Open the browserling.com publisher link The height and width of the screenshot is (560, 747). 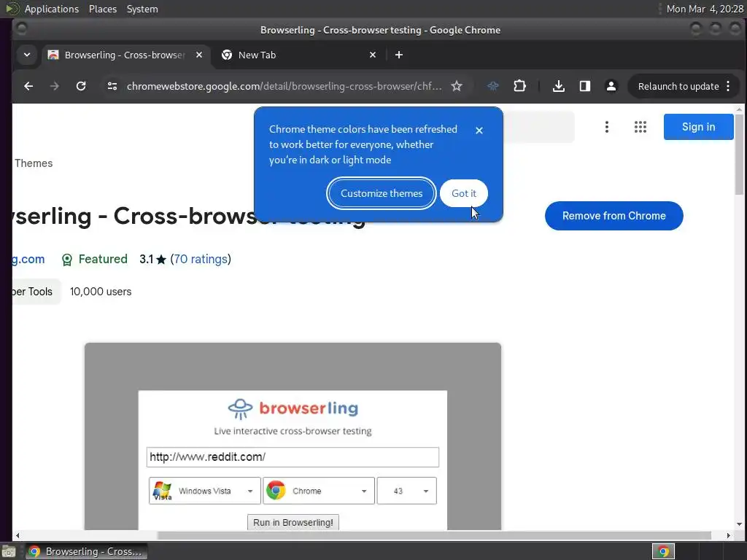28,259
